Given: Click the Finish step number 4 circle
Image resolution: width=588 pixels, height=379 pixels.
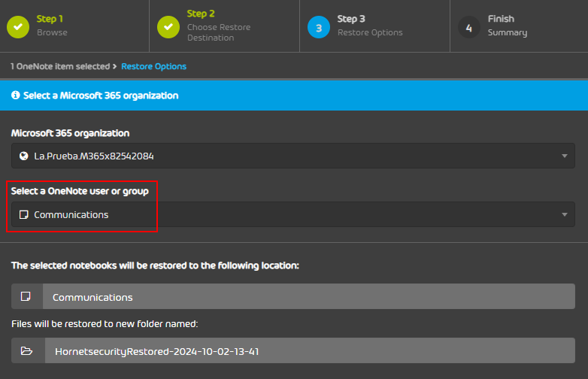Looking at the screenshot, I should [469, 26].
